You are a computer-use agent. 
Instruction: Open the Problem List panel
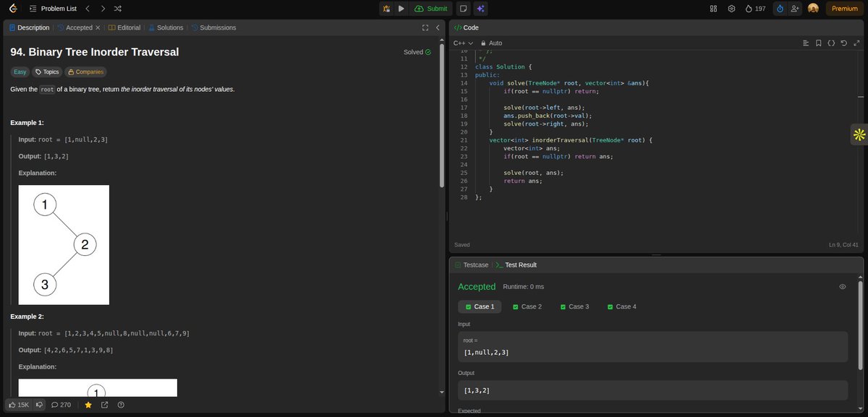(54, 9)
